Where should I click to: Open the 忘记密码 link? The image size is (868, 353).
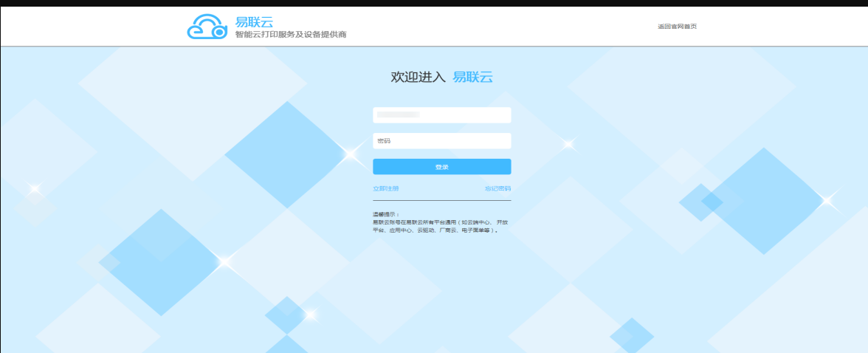pos(497,188)
